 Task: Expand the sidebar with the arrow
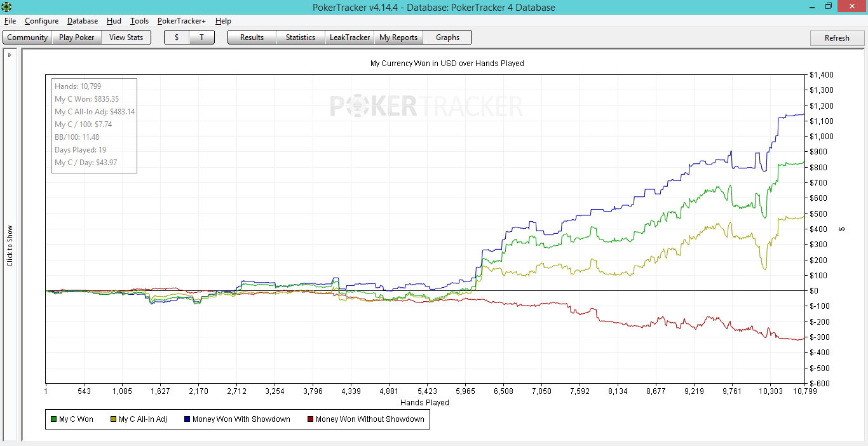point(10,55)
